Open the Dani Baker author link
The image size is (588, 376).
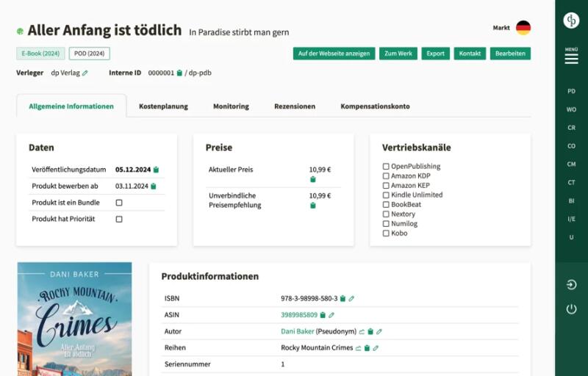[298, 331]
